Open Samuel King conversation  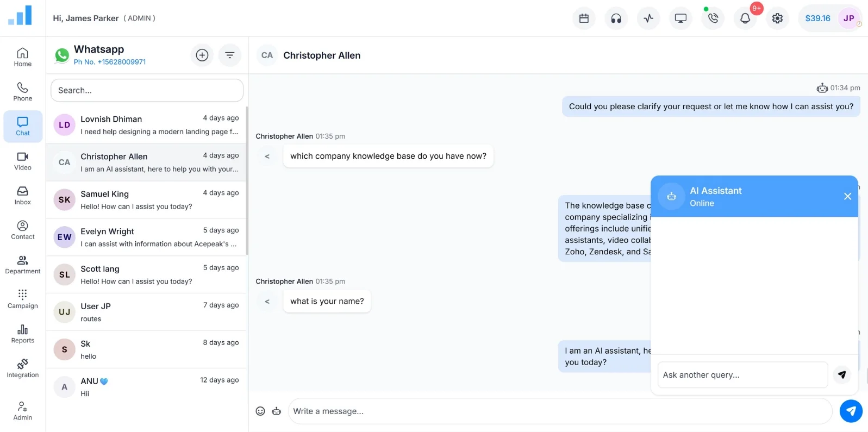[147, 200]
